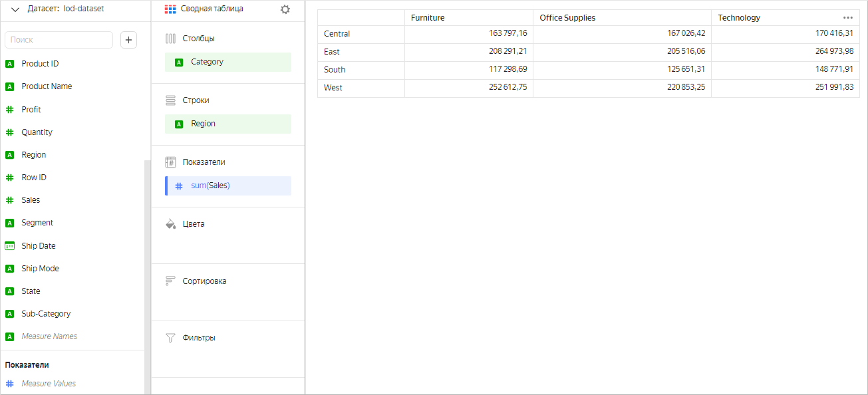868x395 pixels.
Task: Select the Category field in Столбцы
Action: pos(227,62)
